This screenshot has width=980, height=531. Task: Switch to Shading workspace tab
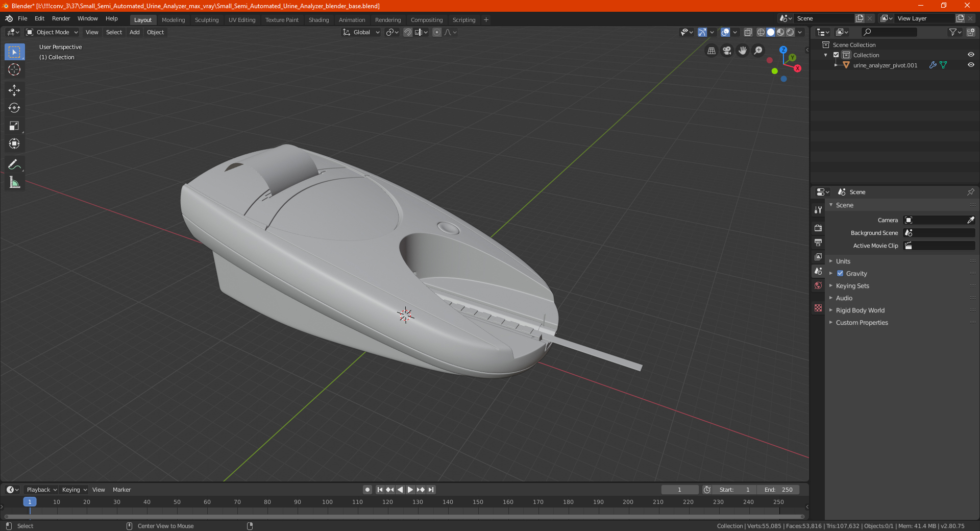point(318,20)
